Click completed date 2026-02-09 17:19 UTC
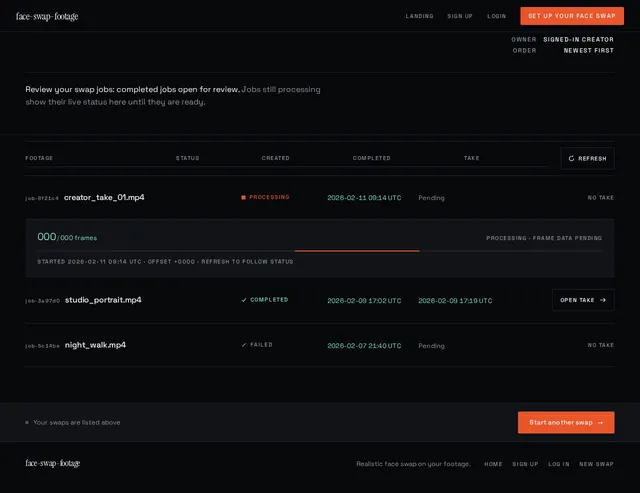The image size is (640, 493). point(455,301)
